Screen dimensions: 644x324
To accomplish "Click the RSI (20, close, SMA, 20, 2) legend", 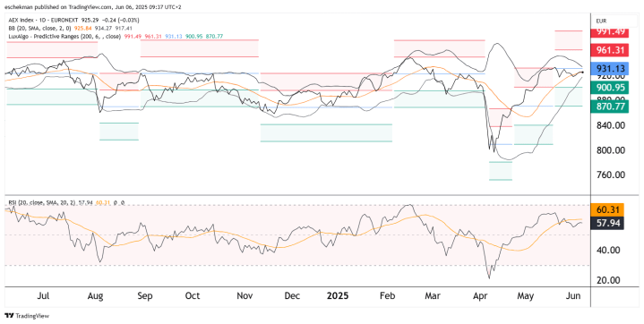I will pyautogui.click(x=42, y=203).
